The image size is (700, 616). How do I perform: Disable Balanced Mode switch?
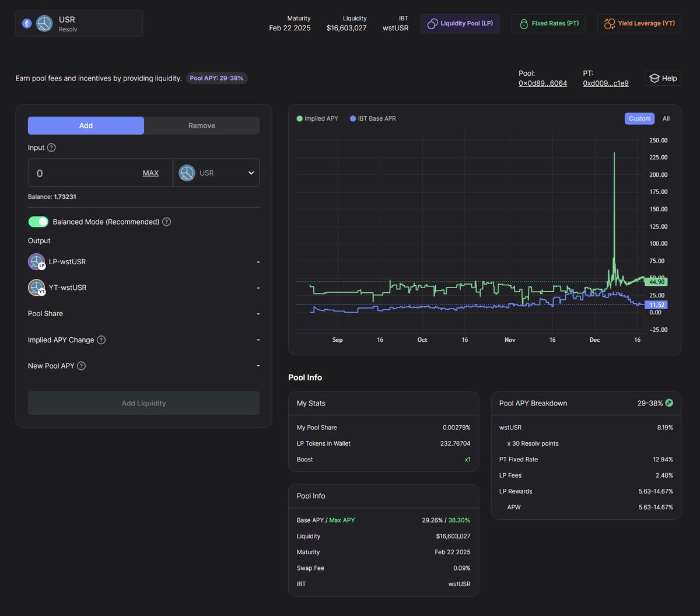38,222
